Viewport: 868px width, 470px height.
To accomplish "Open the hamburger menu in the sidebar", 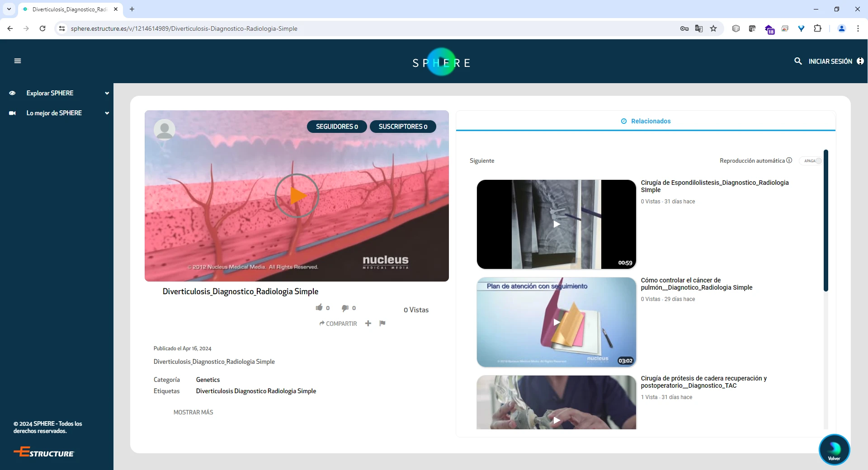I will [x=18, y=61].
